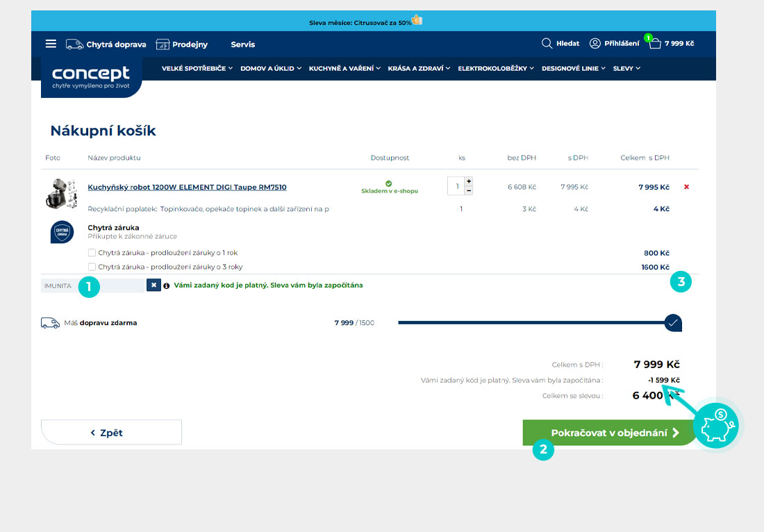Screen dimensions: 764x532
Task: Click the '800 Kč' warranty price
Action: 657,253
